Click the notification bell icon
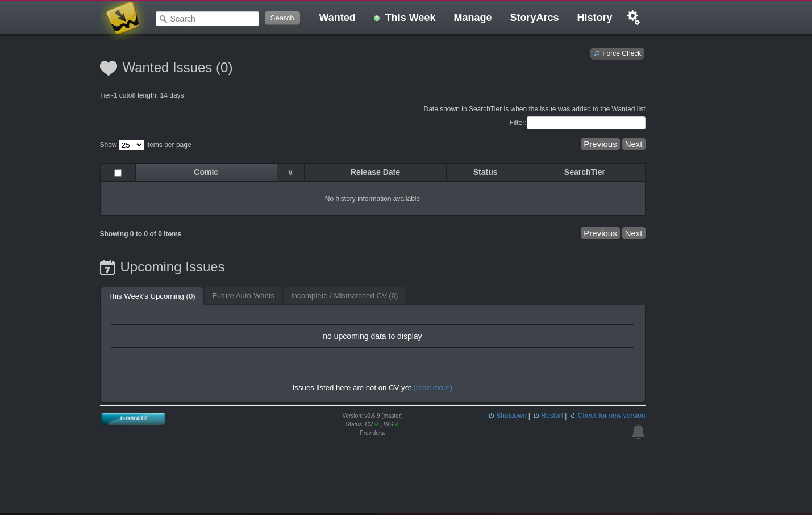This screenshot has height=515, width=812. [x=638, y=432]
